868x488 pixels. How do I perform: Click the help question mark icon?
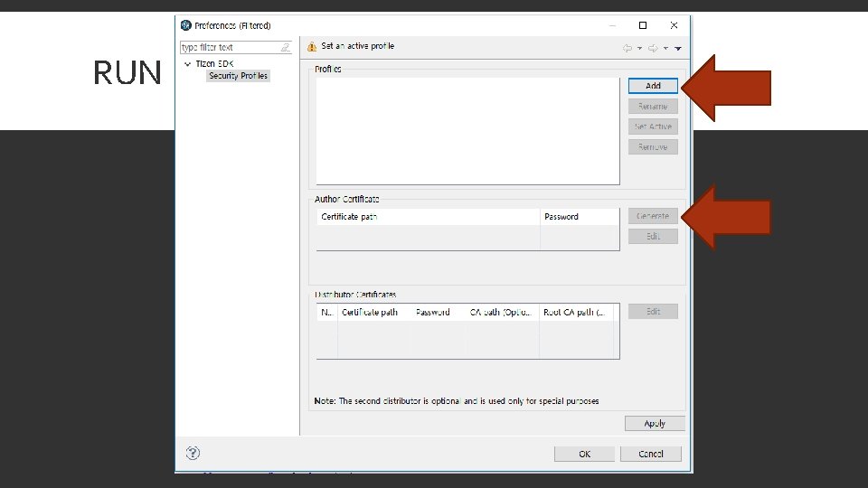(x=193, y=453)
